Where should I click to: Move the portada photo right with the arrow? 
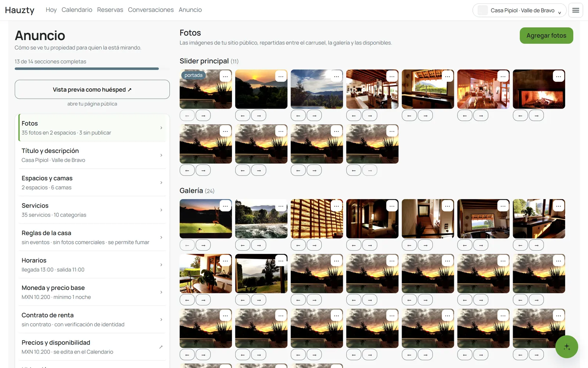203,116
